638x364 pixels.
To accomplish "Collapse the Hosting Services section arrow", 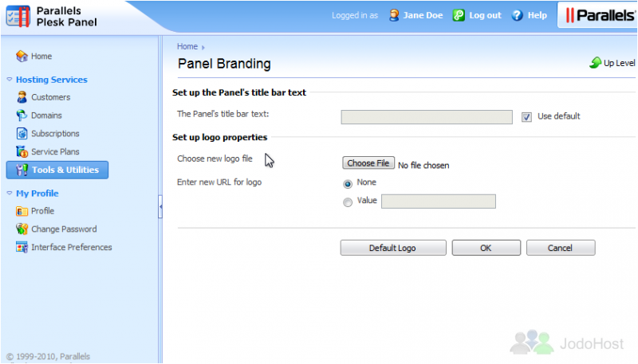I will coord(10,80).
